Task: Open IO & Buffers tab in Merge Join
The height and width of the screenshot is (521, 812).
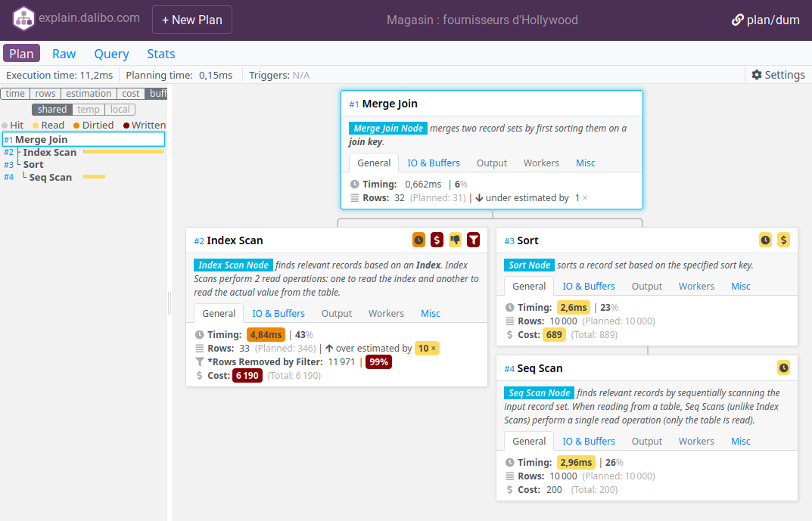Action: (x=434, y=163)
